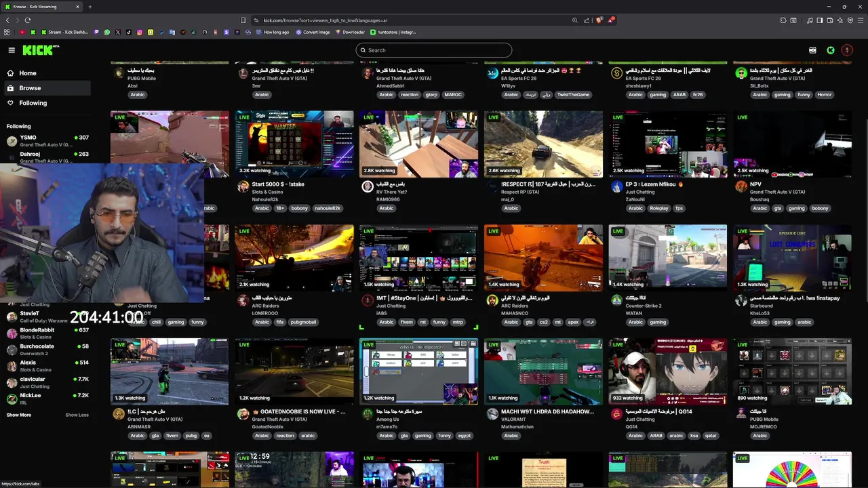This screenshot has width=868, height=488.
Task: Click the zoom magnifier icon in address bar
Action: [x=575, y=20]
